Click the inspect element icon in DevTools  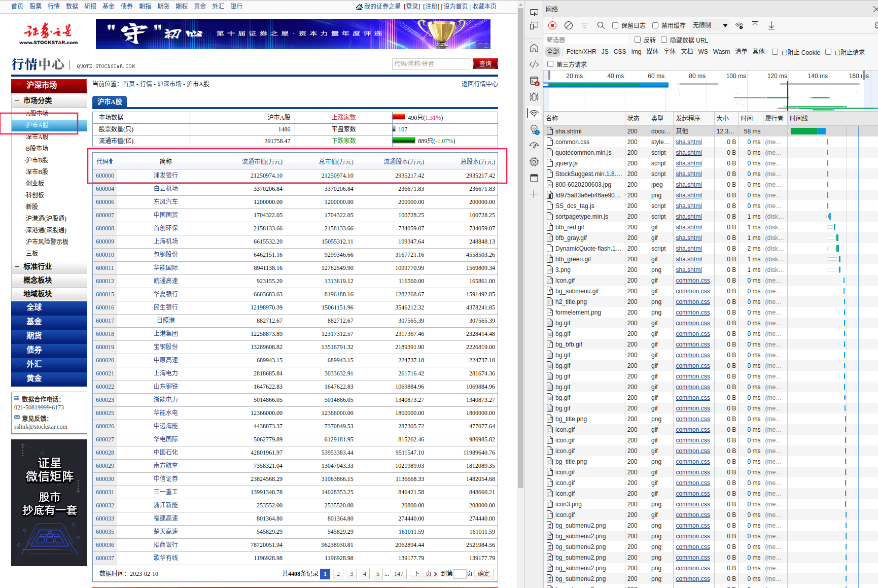[534, 12]
